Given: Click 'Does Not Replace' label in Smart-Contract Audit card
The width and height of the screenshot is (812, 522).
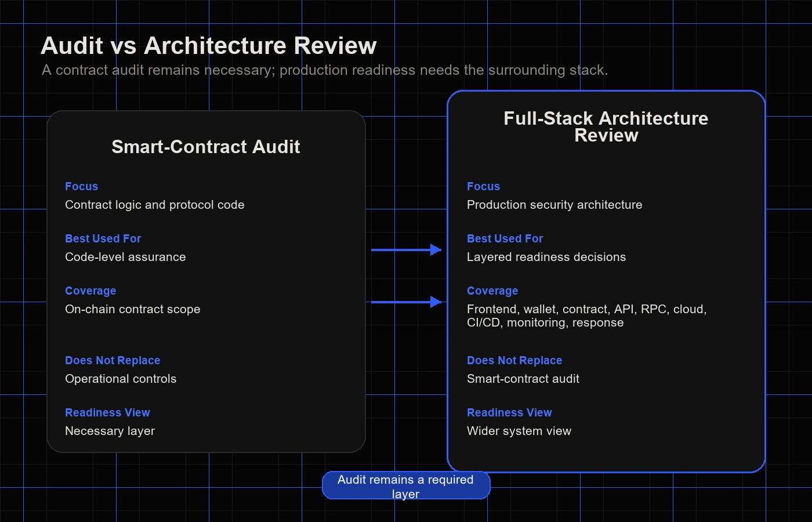Looking at the screenshot, I should tap(113, 360).
